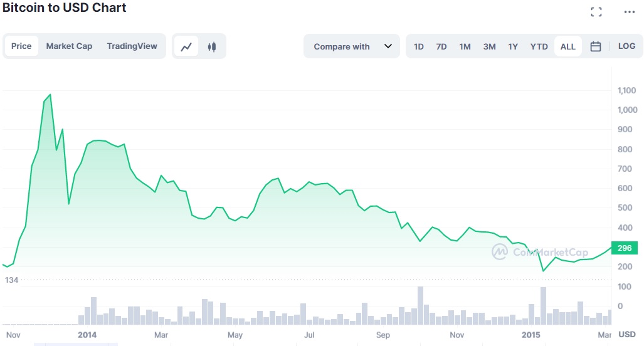Viewport: 644px width, 346px height.
Task: Open the TradingView tab
Action: pos(132,46)
